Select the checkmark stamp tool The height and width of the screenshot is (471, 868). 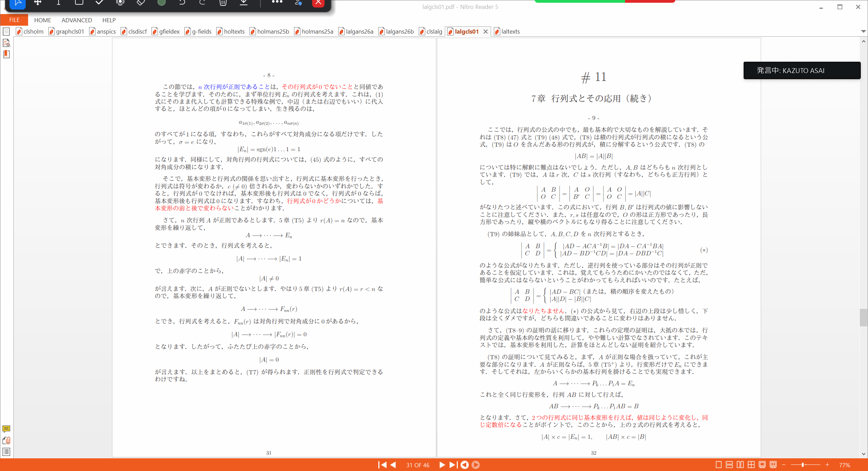tap(99, 3)
